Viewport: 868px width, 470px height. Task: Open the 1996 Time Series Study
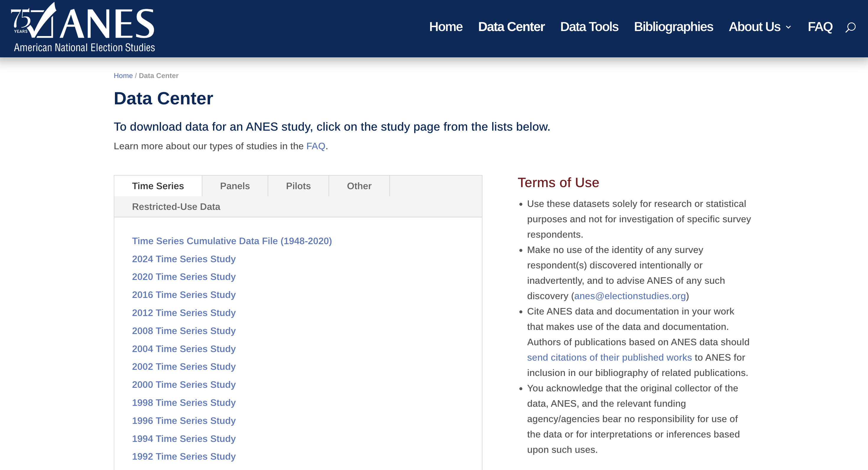[184, 420]
